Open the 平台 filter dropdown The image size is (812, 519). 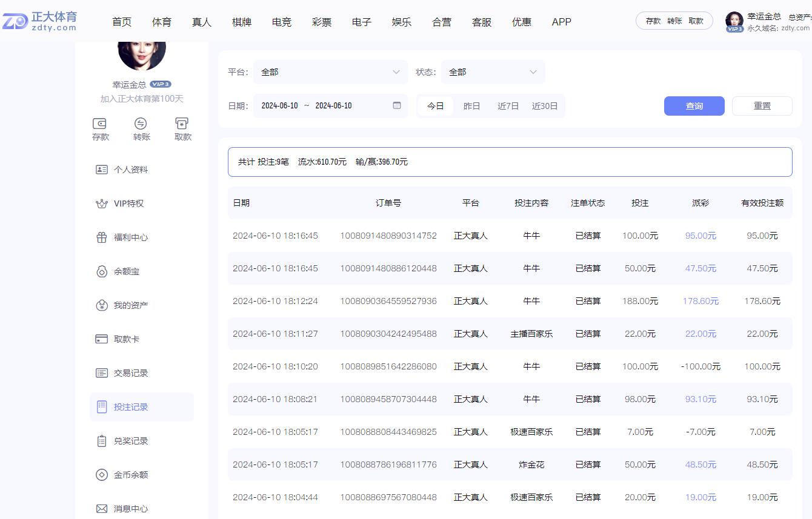(330, 71)
